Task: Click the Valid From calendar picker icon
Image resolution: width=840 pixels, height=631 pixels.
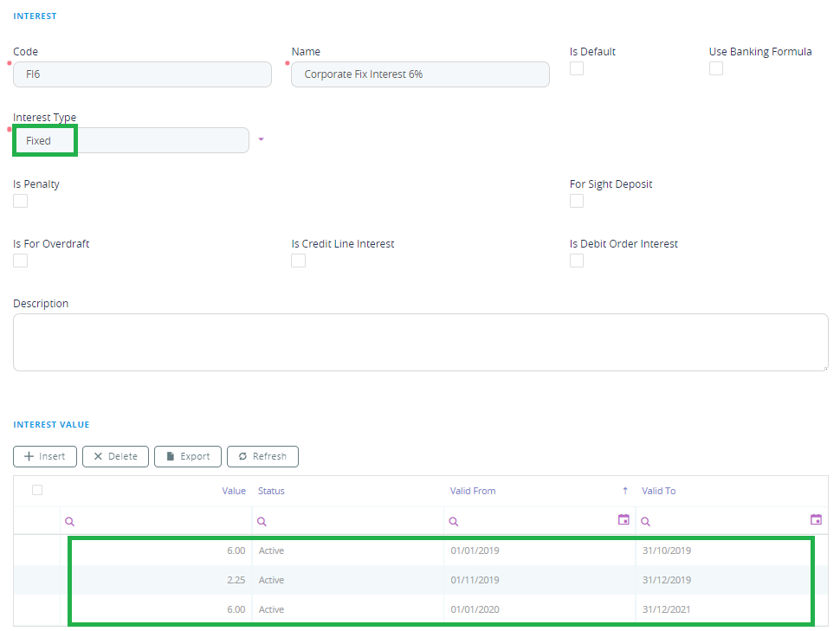Action: (x=624, y=520)
